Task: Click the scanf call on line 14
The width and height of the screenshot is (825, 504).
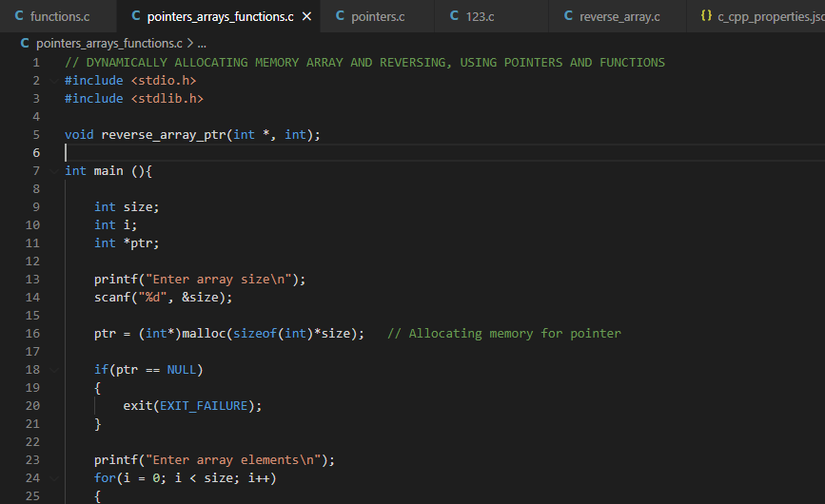Action: [163, 298]
